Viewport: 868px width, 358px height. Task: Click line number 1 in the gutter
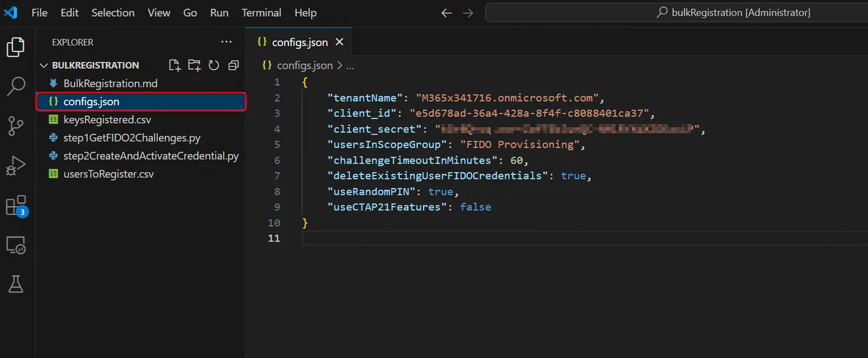(277, 83)
